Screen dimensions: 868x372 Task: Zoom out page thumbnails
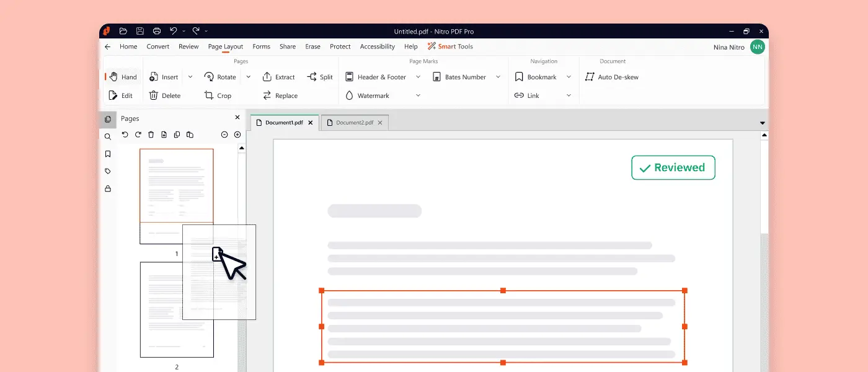[224, 135]
